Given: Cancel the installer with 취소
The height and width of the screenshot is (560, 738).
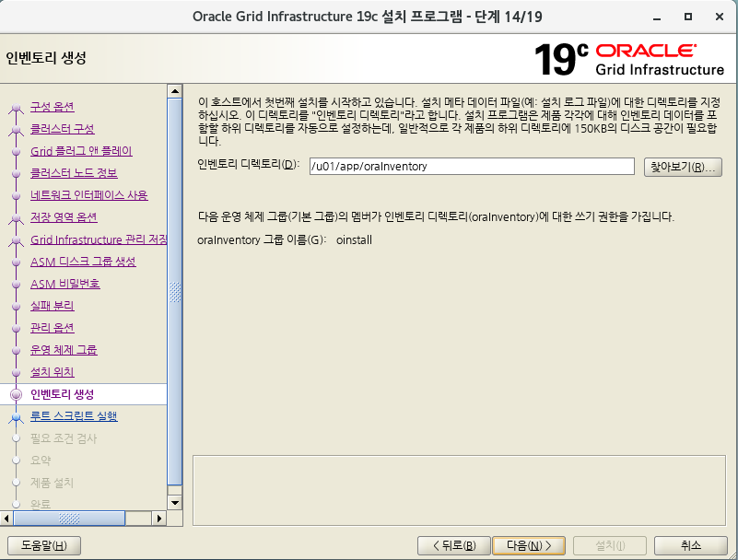Looking at the screenshot, I should 690,546.
